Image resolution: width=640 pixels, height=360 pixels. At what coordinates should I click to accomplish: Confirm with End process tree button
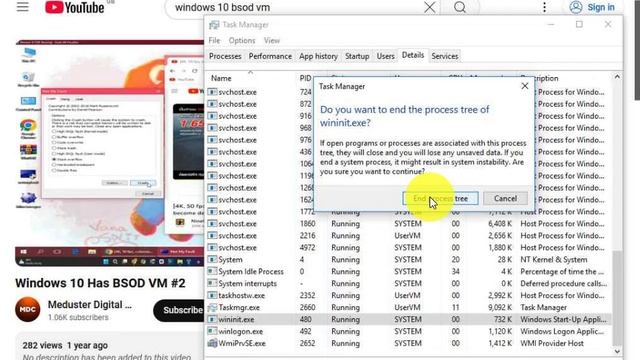pyautogui.click(x=440, y=198)
